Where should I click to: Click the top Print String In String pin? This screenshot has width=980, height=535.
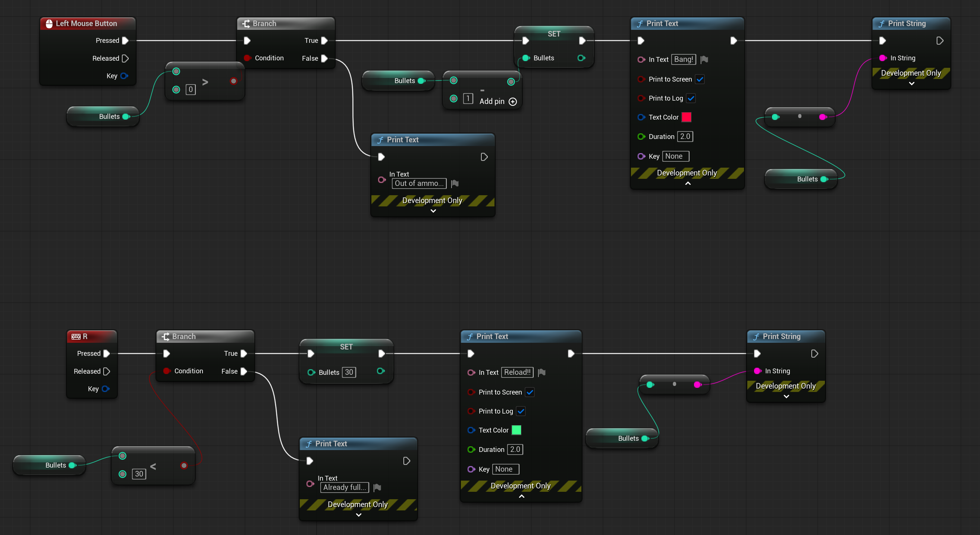(x=883, y=58)
